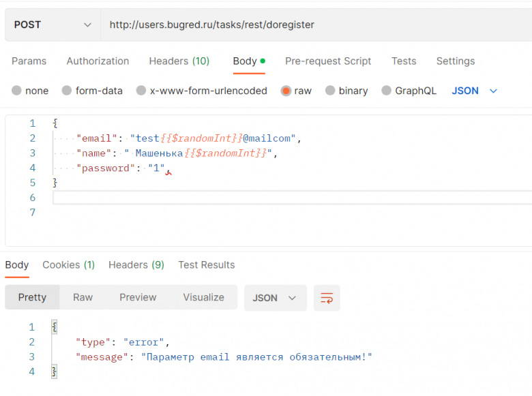Click opening brace on response line 1

pyautogui.click(x=55, y=327)
